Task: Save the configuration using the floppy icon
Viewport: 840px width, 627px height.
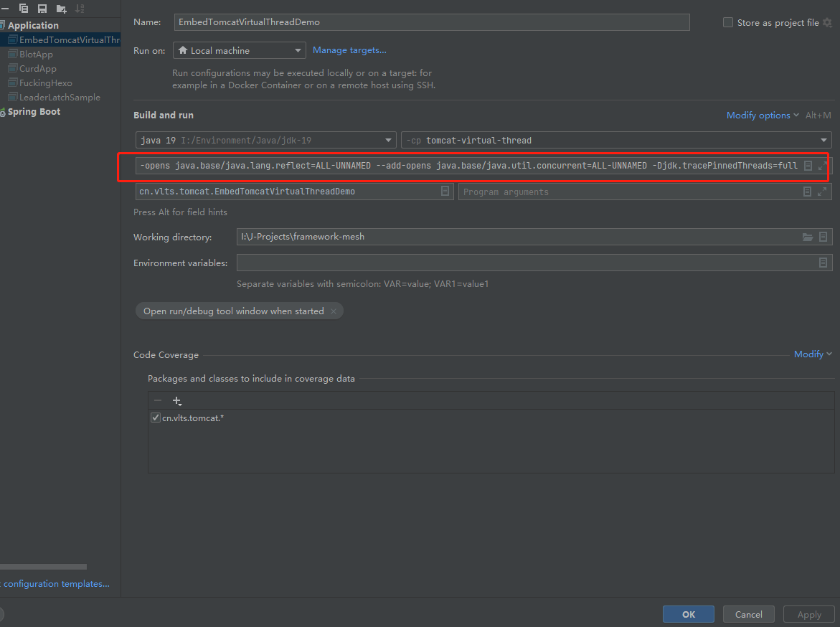Action: pos(42,9)
